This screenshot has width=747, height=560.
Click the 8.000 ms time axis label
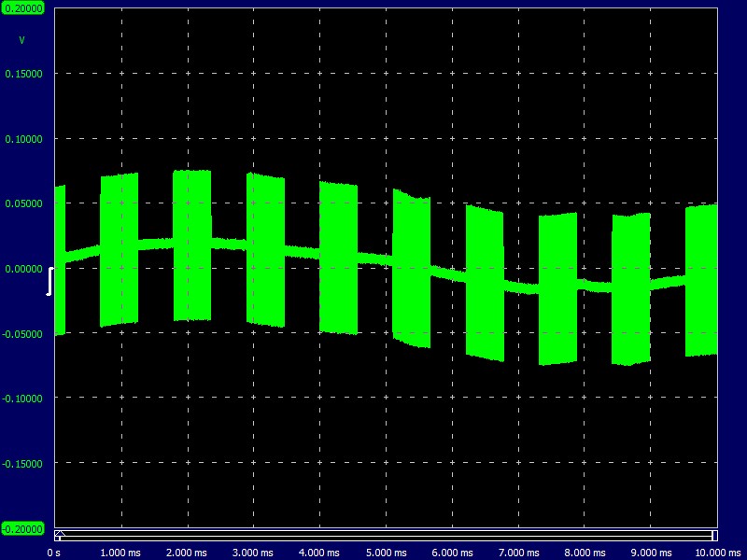coord(585,553)
